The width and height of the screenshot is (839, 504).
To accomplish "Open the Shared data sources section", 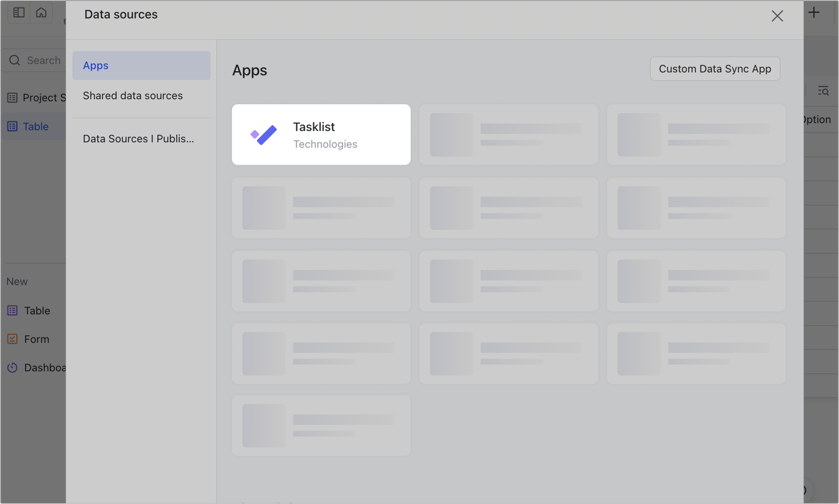I will click(x=132, y=95).
